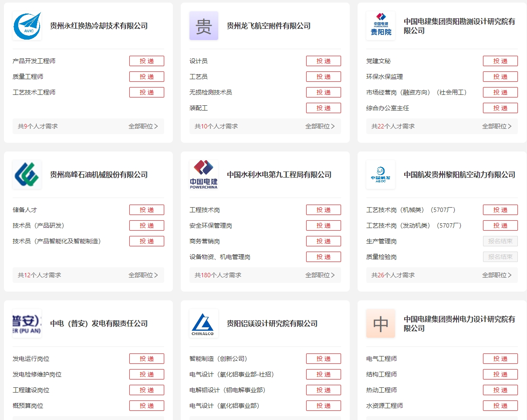Open 全部职位 for the 共12个人才需求 card
Screen dimensions: 527x420
[143, 275]
